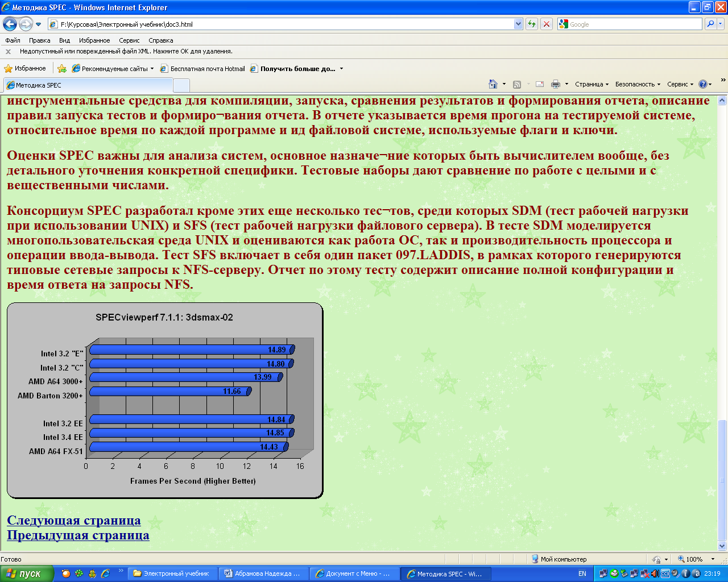This screenshot has width=728, height=582.
Task: Open the Вид menu
Action: pyautogui.click(x=65, y=40)
